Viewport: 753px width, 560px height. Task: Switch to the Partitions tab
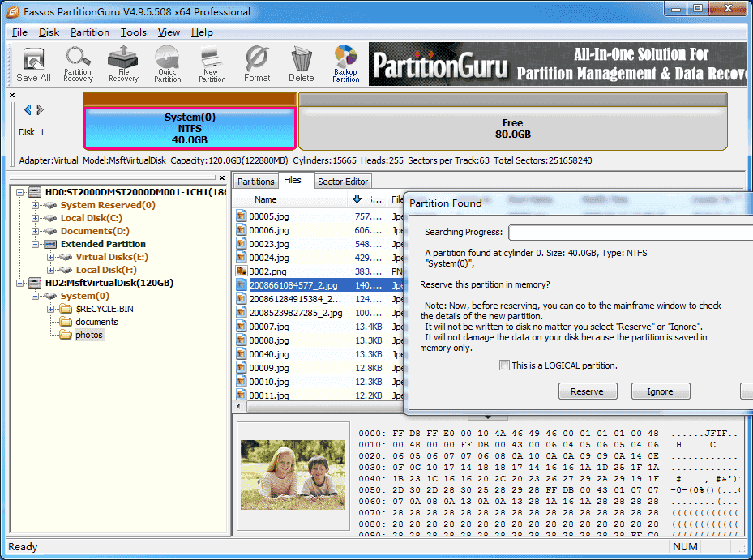coord(256,181)
